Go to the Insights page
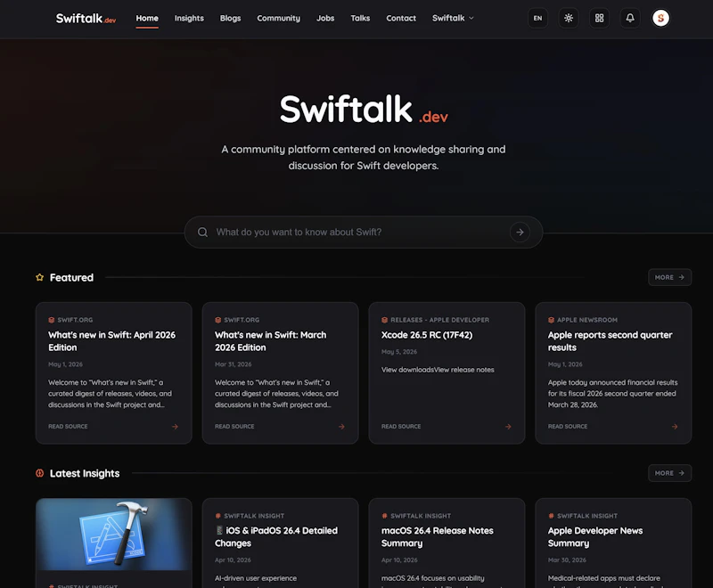This screenshot has width=713, height=588. click(x=189, y=18)
